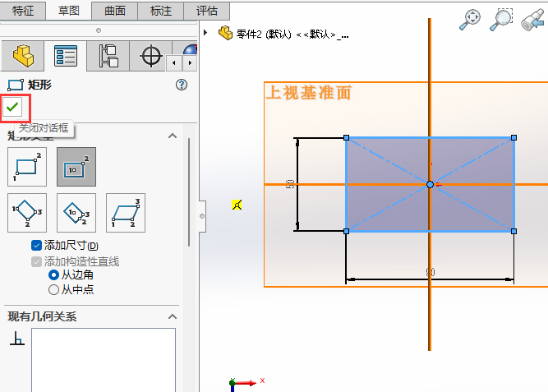This screenshot has width=548, height=392.
Task: Click the yellow sketch relation icon
Action: [237, 205]
